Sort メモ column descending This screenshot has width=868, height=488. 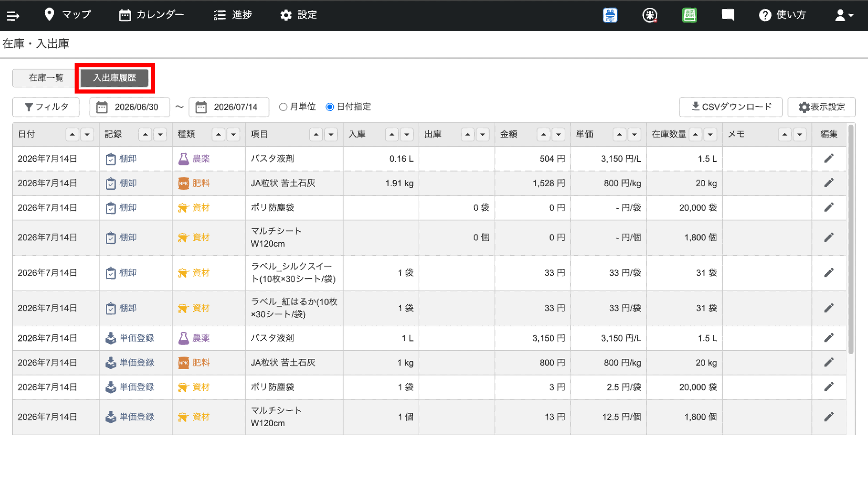tap(800, 135)
